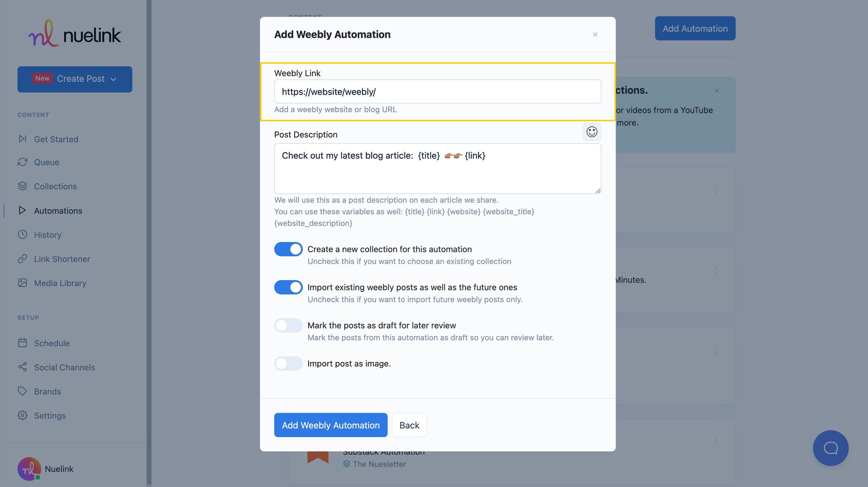Click the Schedule calendar icon
The image size is (868, 487).
pyautogui.click(x=22, y=343)
